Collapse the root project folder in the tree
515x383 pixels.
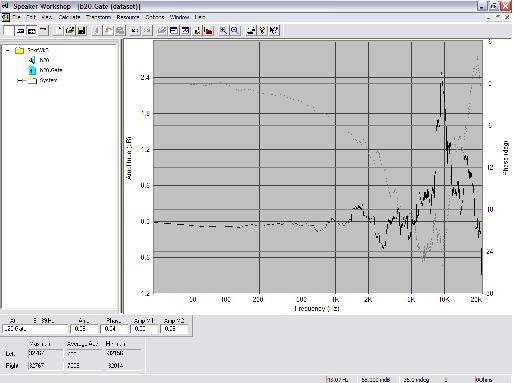tap(8, 50)
